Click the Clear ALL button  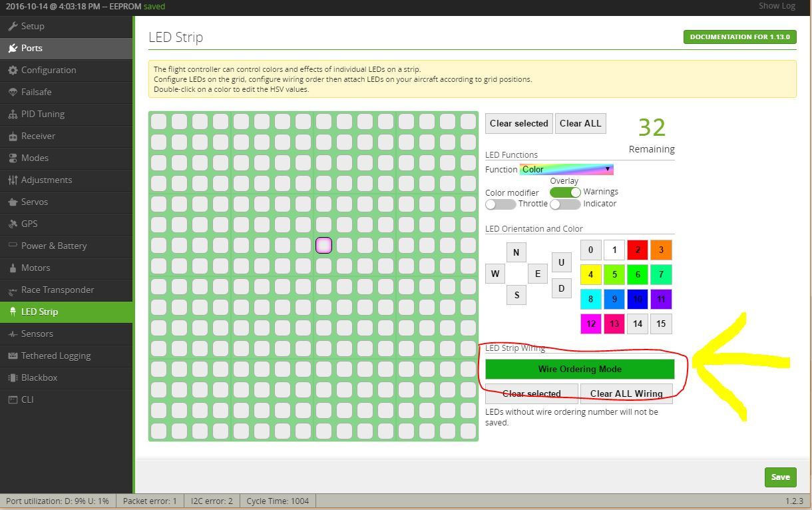coord(580,123)
